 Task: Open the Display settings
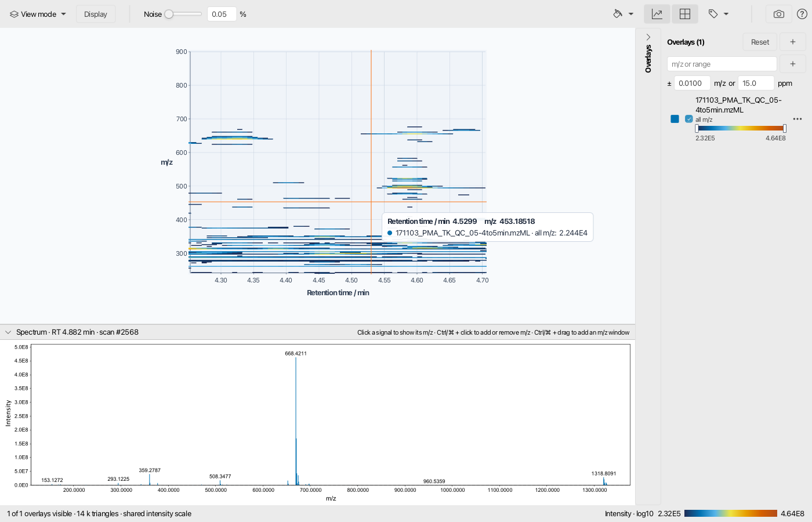coord(96,14)
